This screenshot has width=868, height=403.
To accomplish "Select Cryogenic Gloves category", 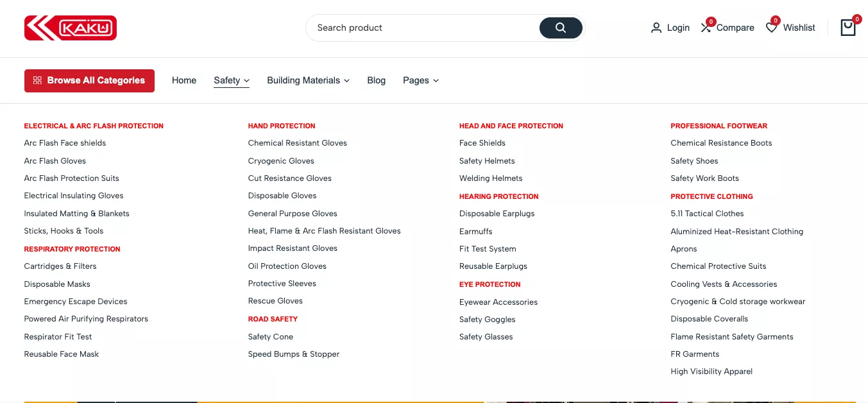I will [x=280, y=161].
